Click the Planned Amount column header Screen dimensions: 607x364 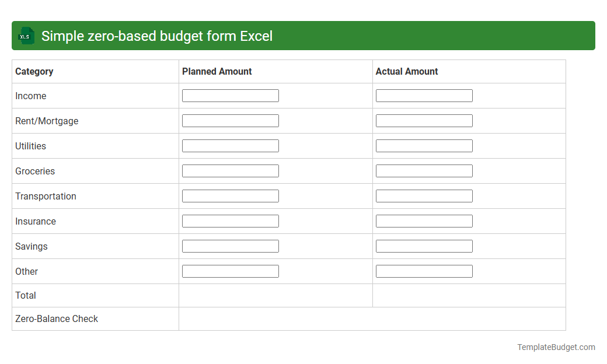pos(216,71)
